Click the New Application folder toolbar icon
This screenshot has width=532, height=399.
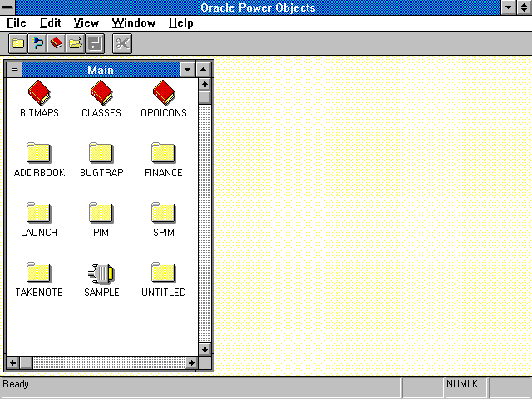point(18,43)
